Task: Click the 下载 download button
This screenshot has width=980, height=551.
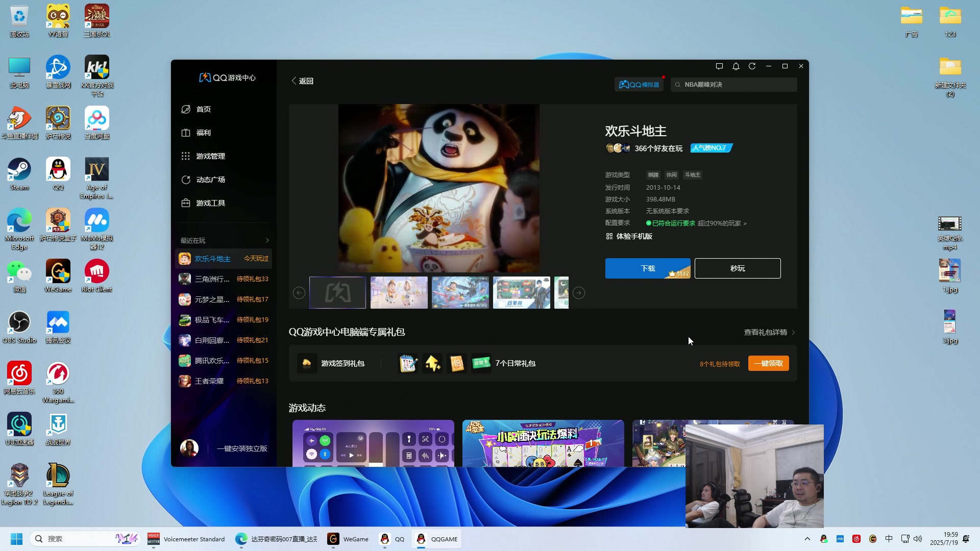Action: [648, 268]
